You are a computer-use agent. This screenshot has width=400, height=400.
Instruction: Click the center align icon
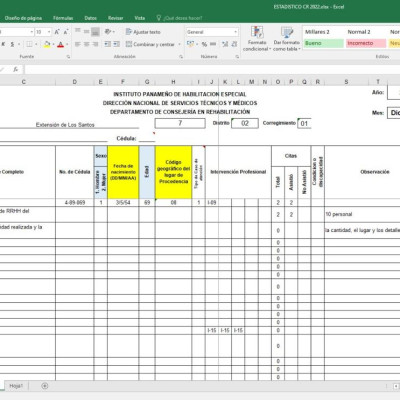point(86,44)
